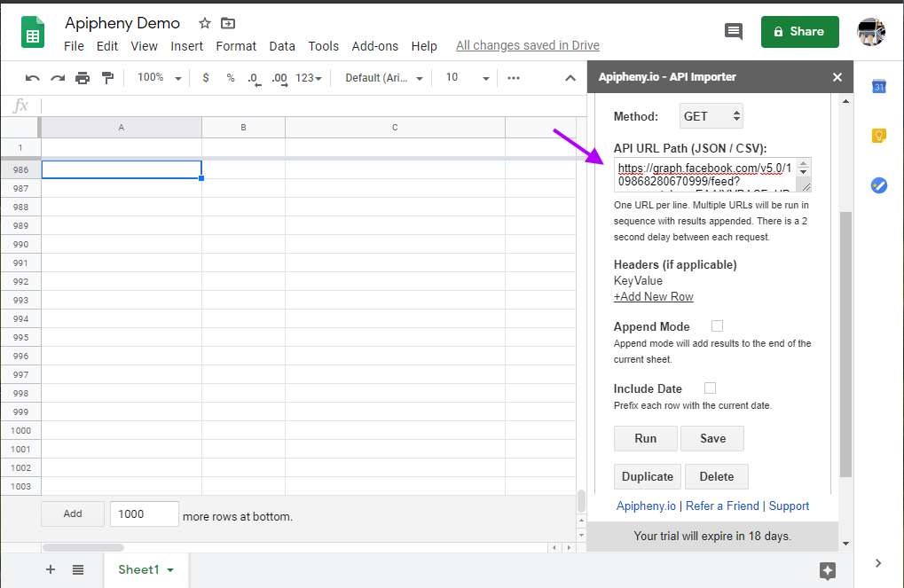Star the Apipheny Demo document
Screen dimensions: 904x588
205,23
